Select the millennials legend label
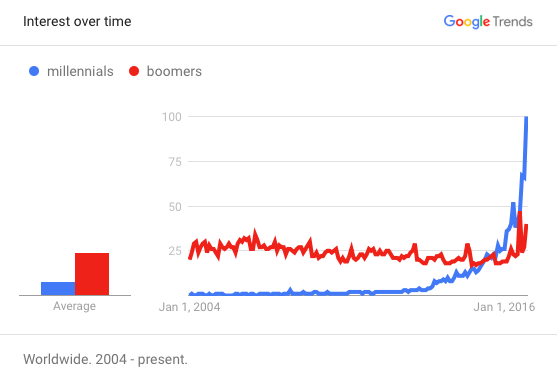Viewport: 557px width, 380px height. tap(80, 71)
